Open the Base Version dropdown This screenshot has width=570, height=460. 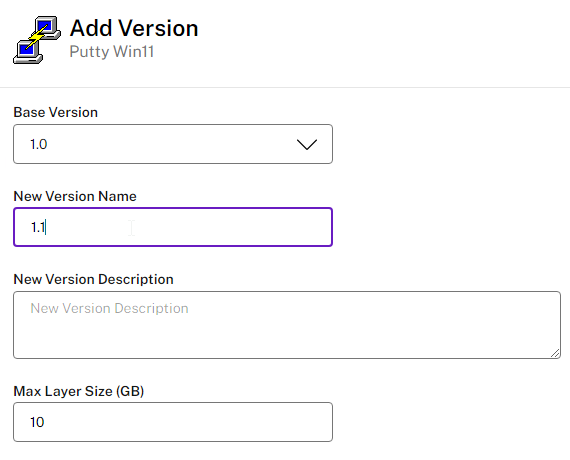coord(173,144)
